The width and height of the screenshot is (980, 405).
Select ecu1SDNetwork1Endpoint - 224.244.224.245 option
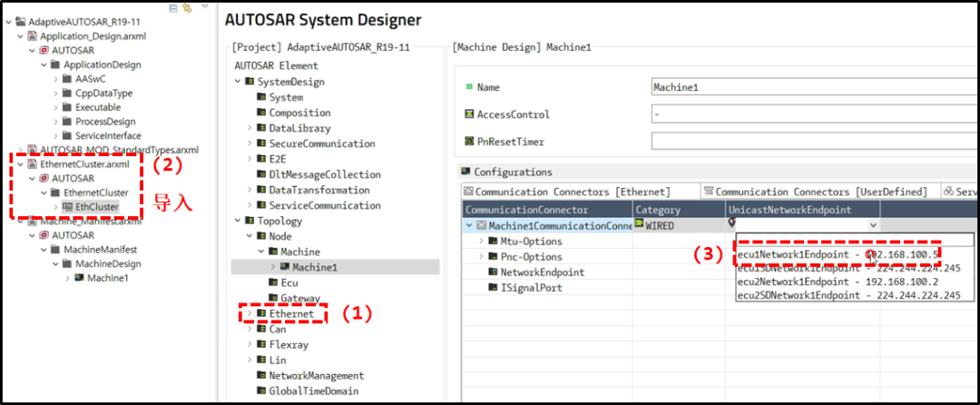click(848, 269)
